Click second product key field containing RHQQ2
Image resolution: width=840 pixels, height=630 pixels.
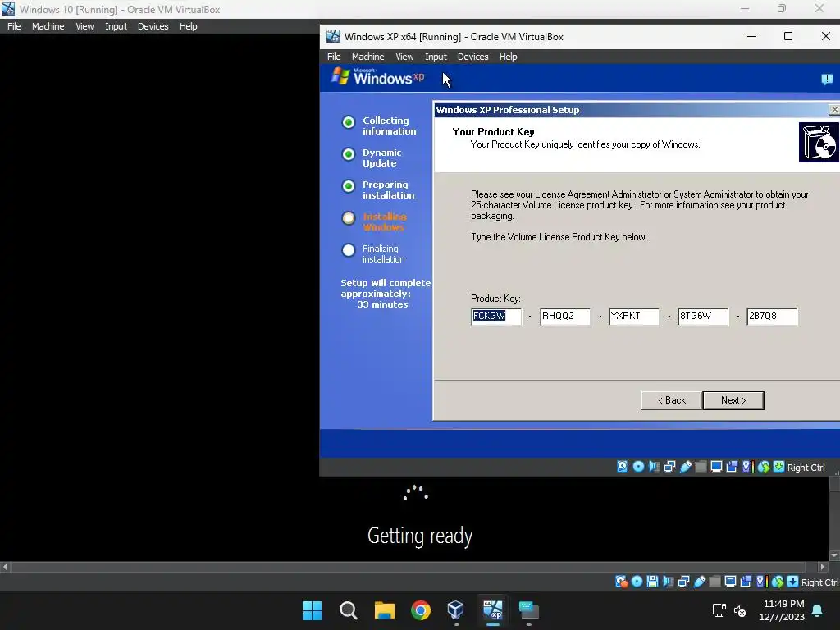565,316
